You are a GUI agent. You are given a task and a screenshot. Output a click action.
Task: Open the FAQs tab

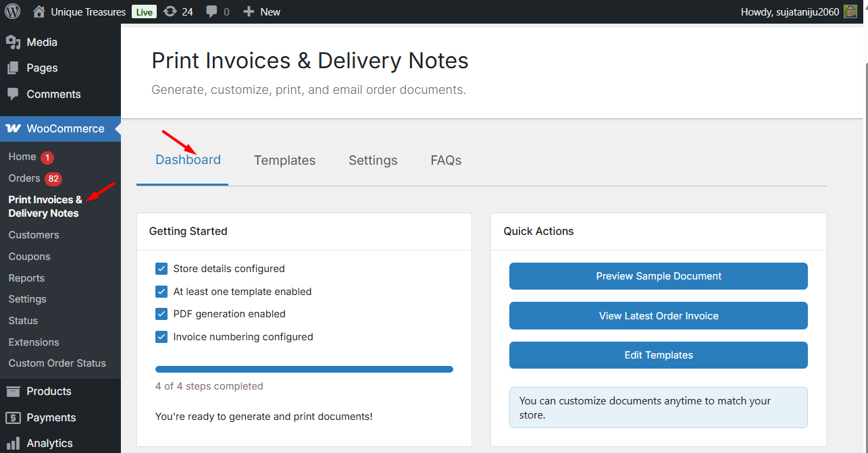point(446,160)
